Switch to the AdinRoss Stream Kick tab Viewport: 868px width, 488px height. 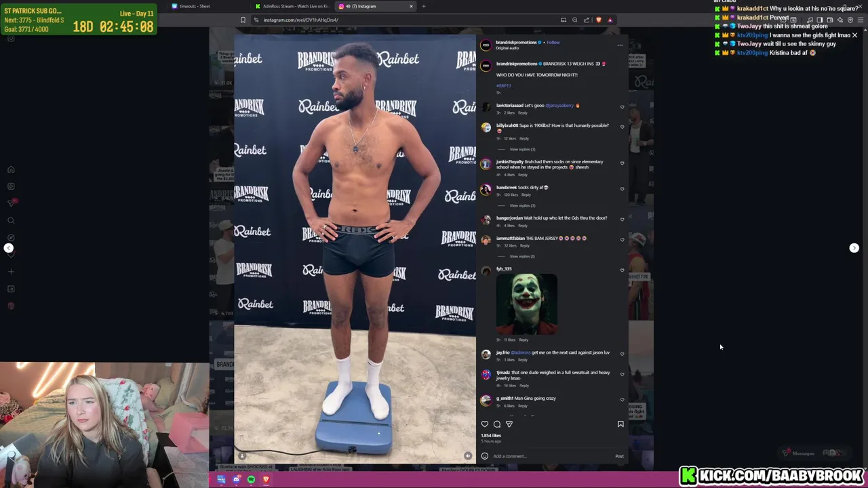click(294, 6)
